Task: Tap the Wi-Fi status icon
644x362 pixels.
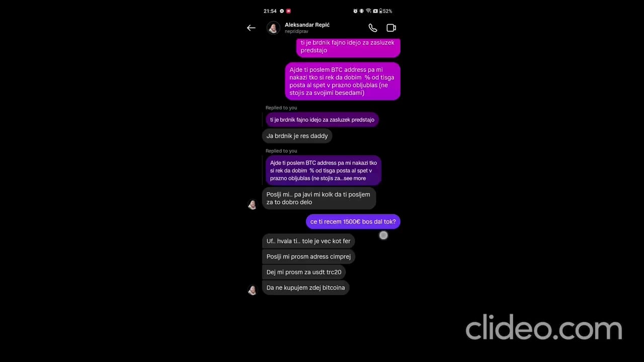Action: pos(368,11)
